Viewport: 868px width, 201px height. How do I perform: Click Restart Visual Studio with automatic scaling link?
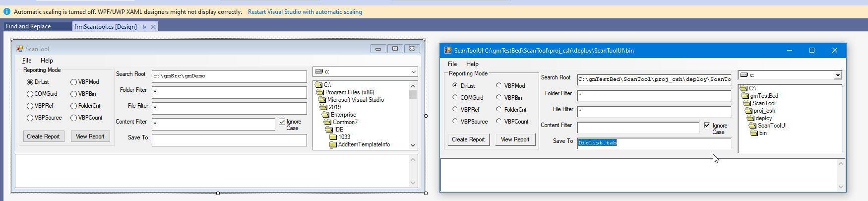[x=305, y=12]
